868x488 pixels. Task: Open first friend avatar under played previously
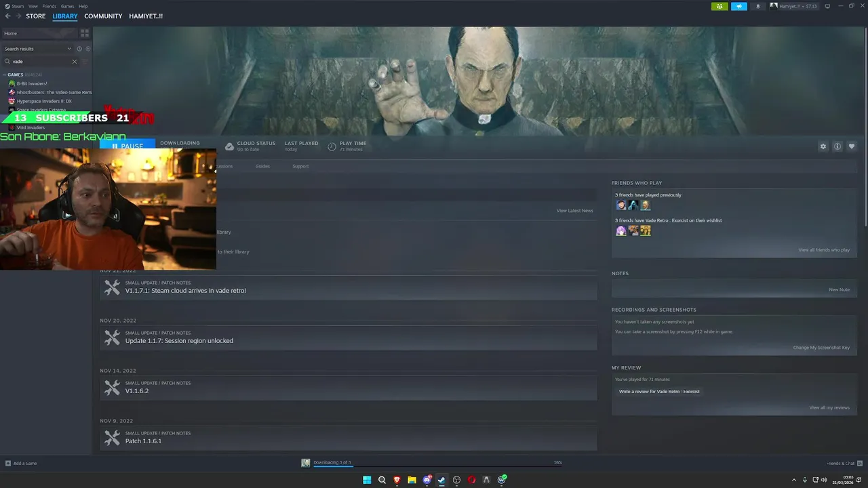point(620,205)
